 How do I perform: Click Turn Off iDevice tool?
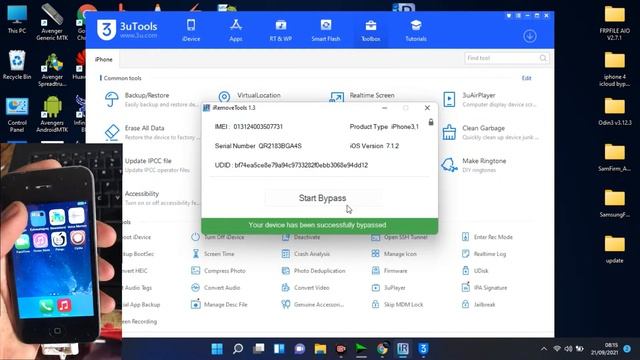tap(218, 237)
